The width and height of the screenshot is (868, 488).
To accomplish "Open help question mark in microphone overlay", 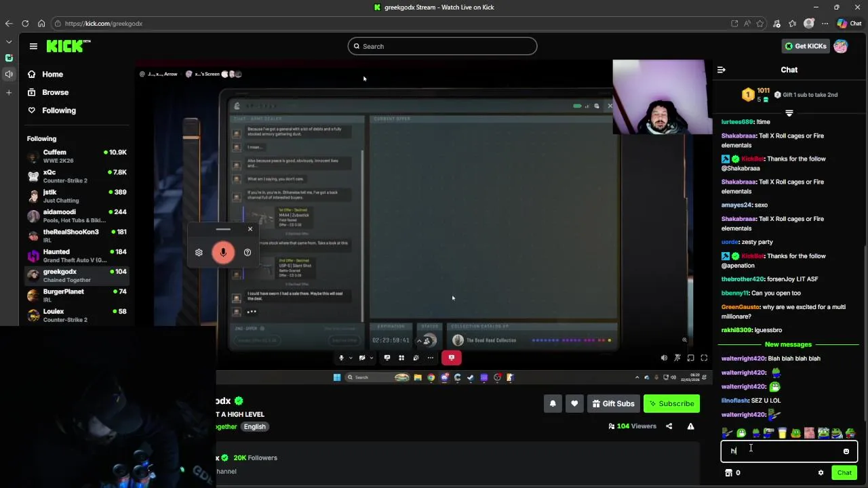I will click(x=248, y=253).
